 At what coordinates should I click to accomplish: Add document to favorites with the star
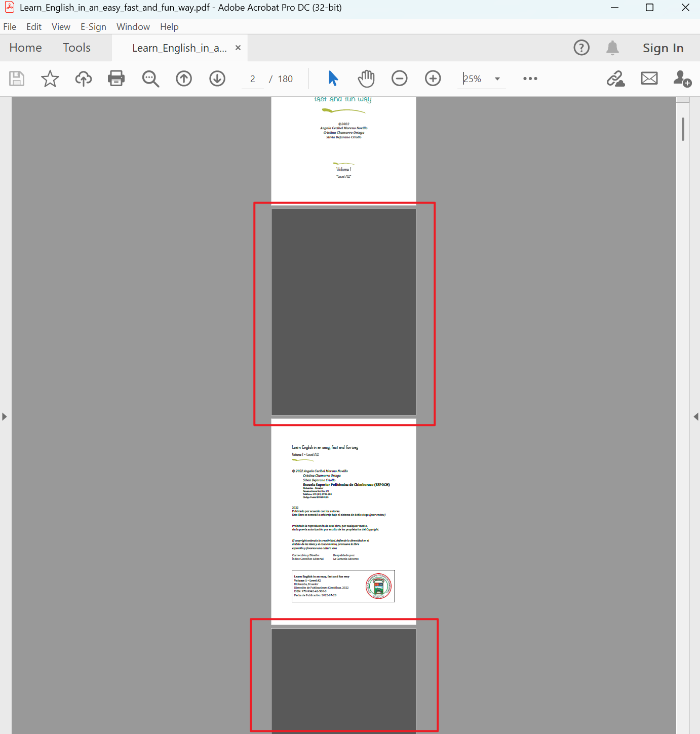pos(50,79)
